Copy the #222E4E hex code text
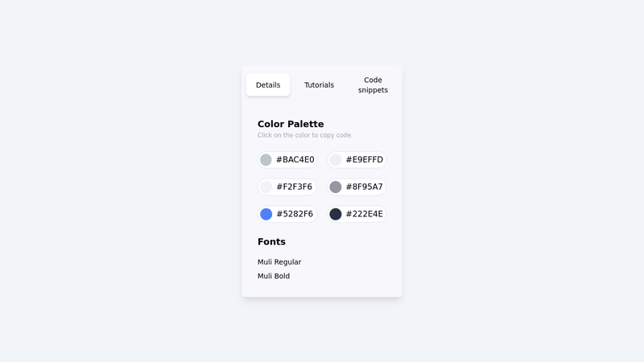Screen dimensions: 644x362 (x=365, y=214)
